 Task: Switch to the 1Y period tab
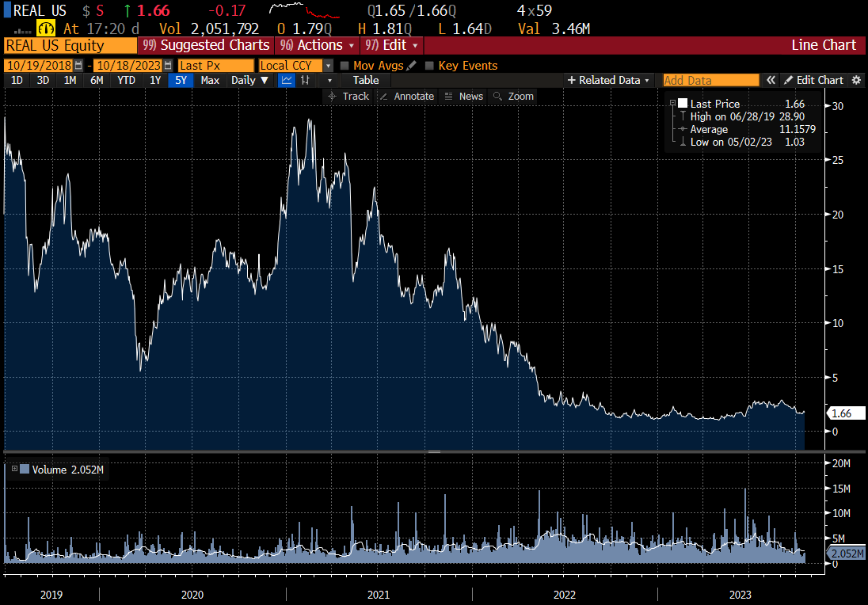pyautogui.click(x=154, y=80)
